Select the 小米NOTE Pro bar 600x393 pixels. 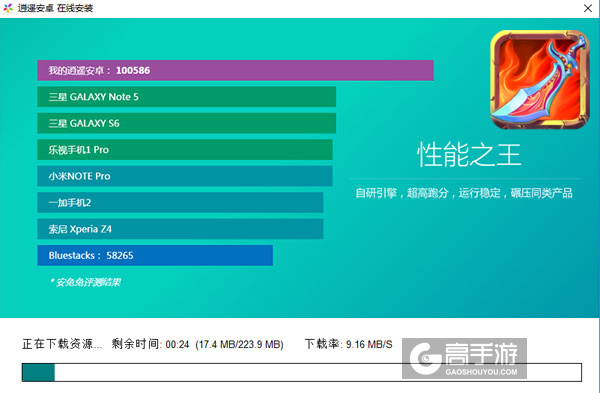tap(185, 176)
